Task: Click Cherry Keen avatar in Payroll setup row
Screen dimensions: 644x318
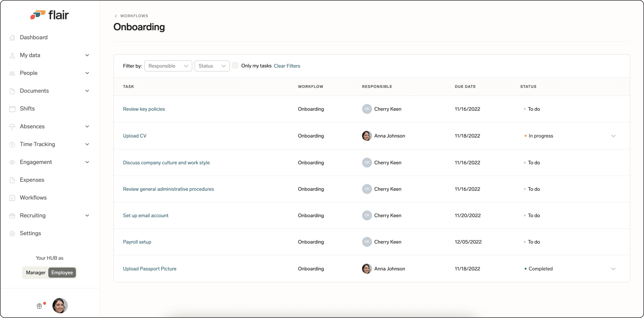Action: (x=367, y=242)
